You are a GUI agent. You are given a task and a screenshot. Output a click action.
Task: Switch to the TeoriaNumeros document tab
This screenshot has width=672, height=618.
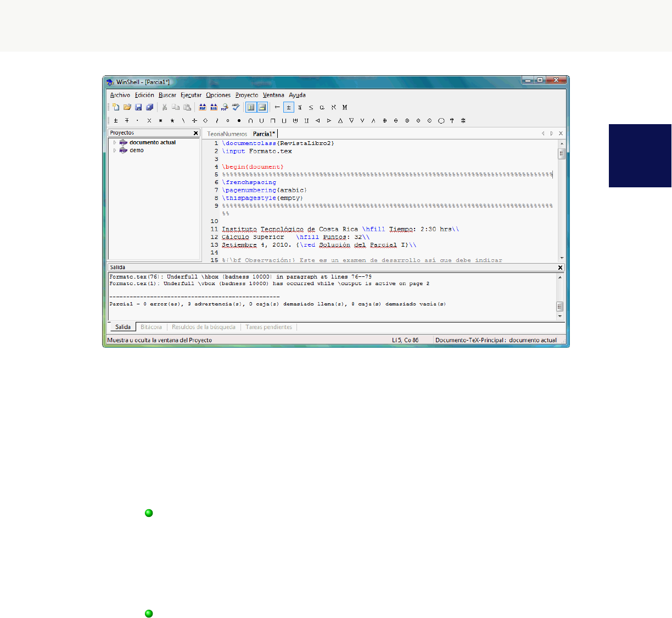(227, 133)
